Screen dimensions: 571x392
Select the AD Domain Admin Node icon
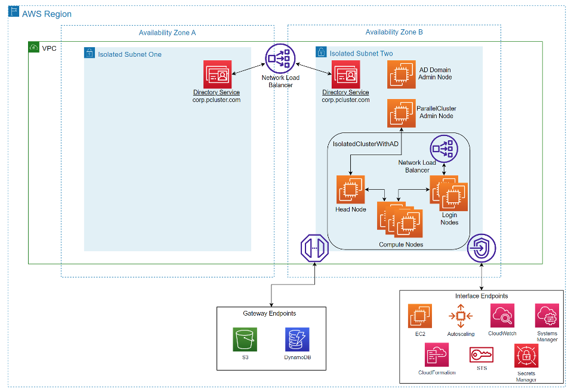401,74
